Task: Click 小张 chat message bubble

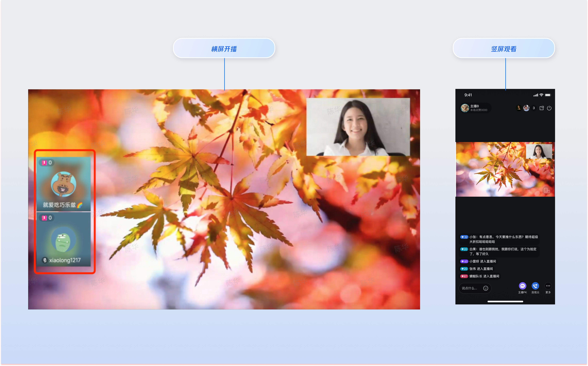Action: (x=499, y=239)
